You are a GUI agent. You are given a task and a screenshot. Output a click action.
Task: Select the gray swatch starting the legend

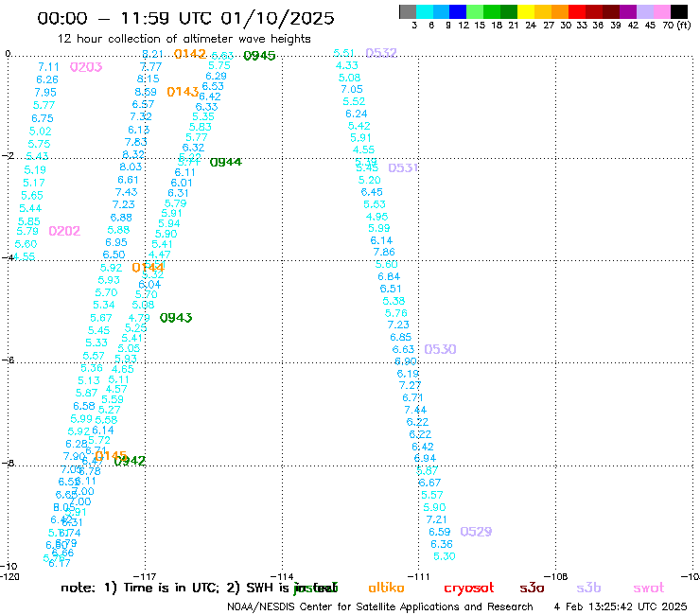tap(408, 11)
